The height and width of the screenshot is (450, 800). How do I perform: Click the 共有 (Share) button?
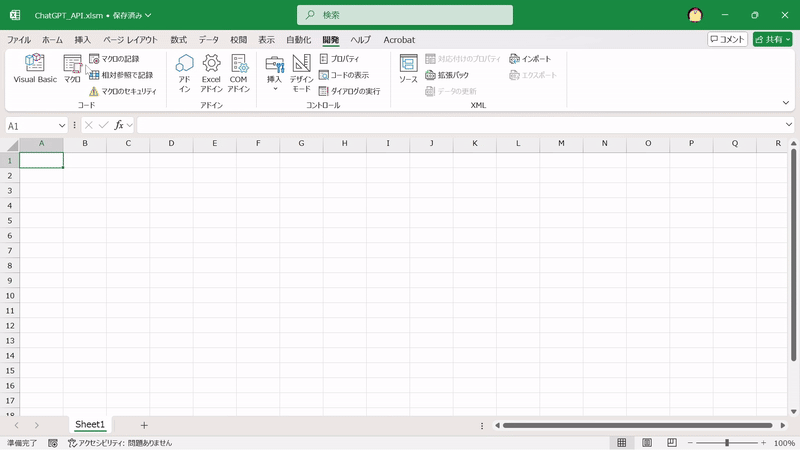(771, 40)
